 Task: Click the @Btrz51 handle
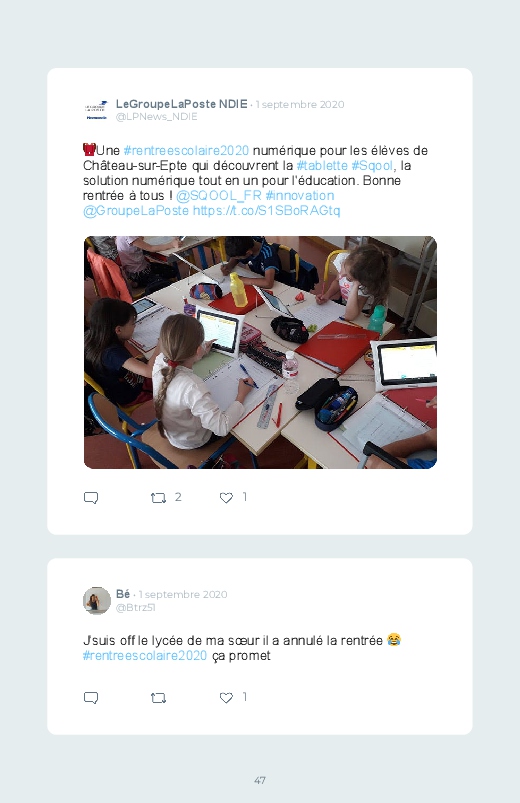tap(136, 607)
